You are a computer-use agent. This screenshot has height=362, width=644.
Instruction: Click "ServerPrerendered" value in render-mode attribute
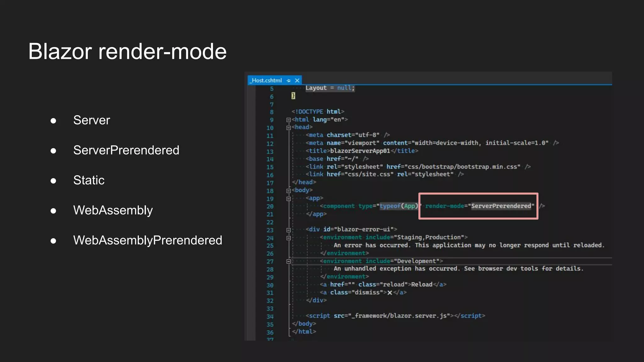[x=501, y=206]
